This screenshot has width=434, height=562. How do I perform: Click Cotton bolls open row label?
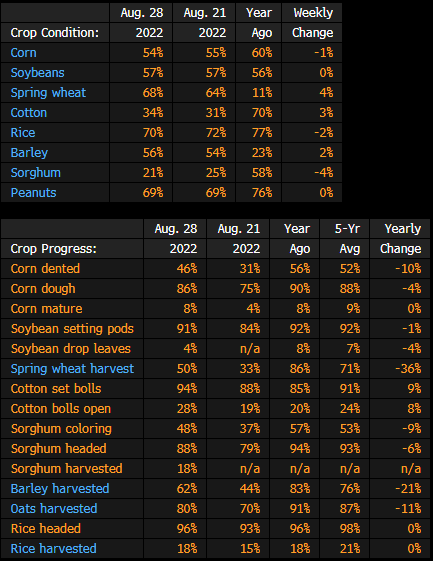pos(61,409)
